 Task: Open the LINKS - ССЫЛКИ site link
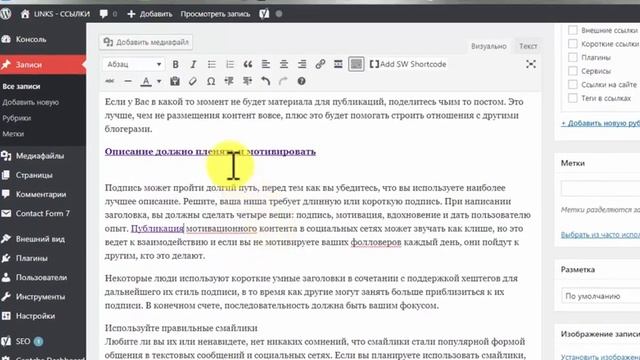point(55,14)
